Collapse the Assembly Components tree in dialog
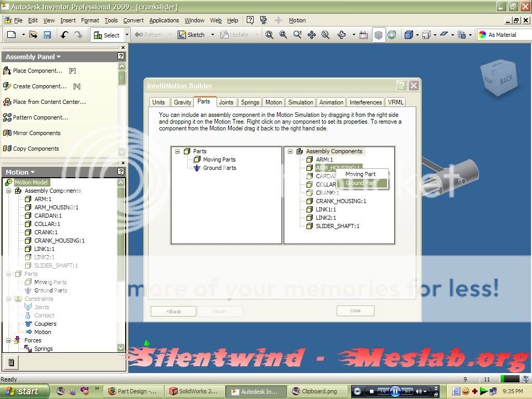The image size is (532, 399). pos(289,152)
